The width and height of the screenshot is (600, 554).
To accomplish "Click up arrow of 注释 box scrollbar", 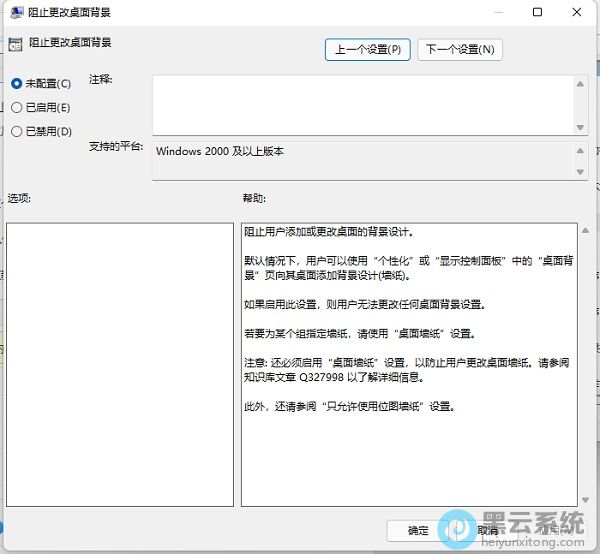I will click(x=580, y=84).
